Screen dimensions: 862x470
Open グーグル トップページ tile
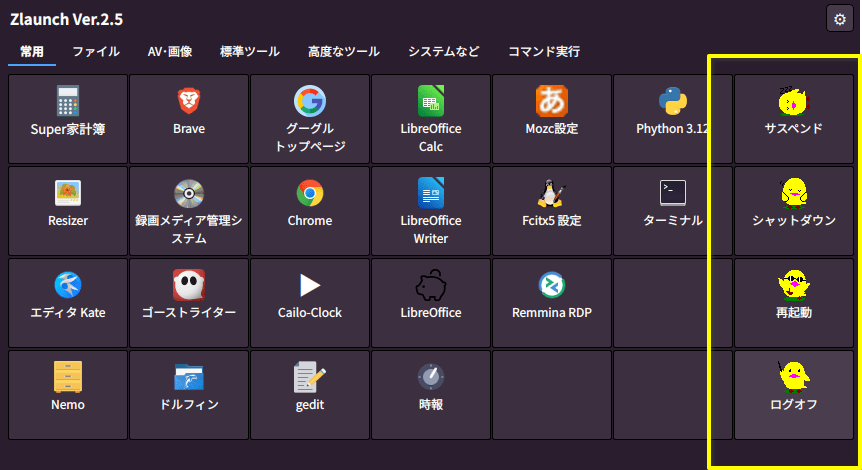(310, 119)
